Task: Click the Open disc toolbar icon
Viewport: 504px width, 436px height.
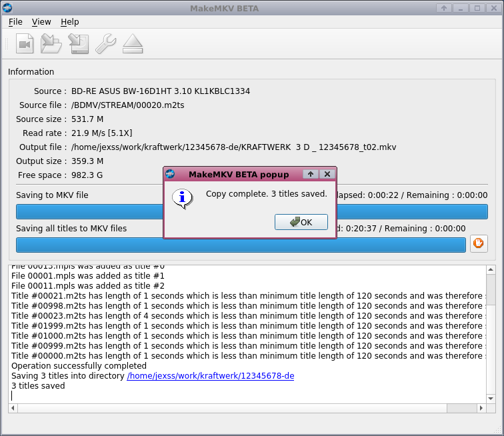Action: 51,44
